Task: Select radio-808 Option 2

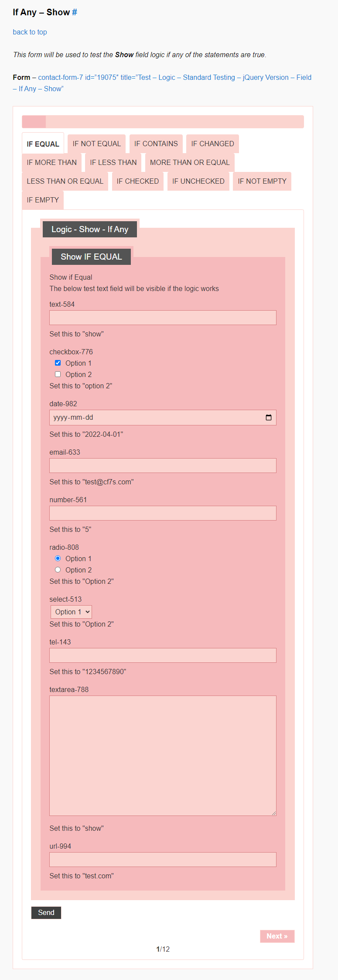Action: click(x=58, y=570)
